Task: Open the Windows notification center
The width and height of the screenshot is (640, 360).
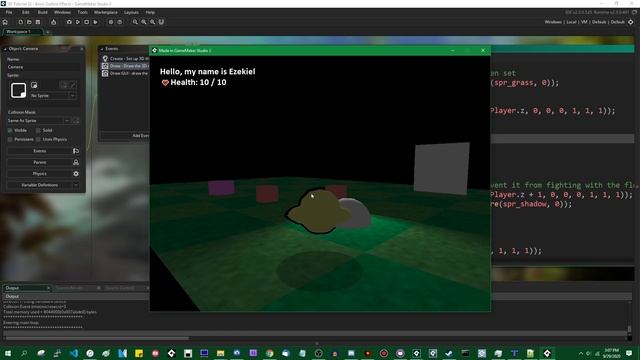Action: [629, 353]
